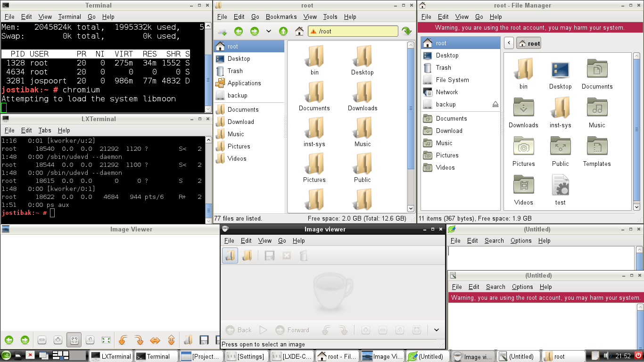The width and height of the screenshot is (644, 362).
Task: Toggle the fit-to-window zoom mode
Action: click(x=74, y=340)
